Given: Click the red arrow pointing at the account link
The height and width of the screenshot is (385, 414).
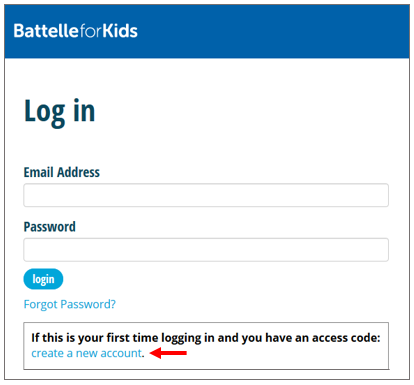Looking at the screenshot, I should click(168, 353).
